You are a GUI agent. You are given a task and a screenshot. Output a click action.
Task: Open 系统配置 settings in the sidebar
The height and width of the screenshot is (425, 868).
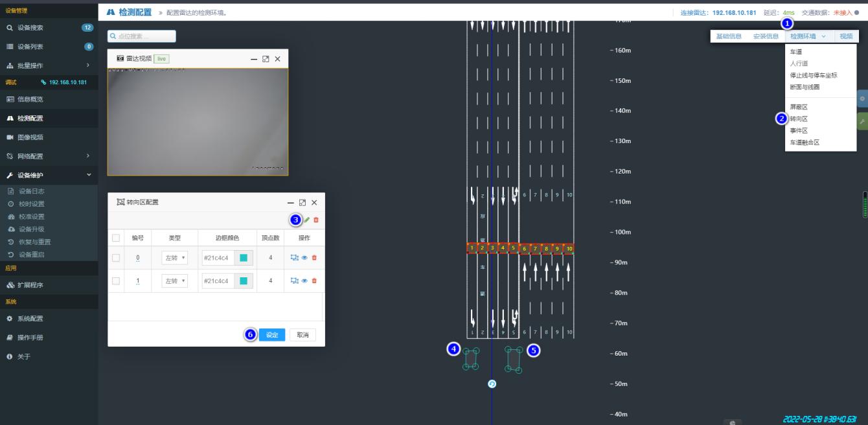point(30,319)
